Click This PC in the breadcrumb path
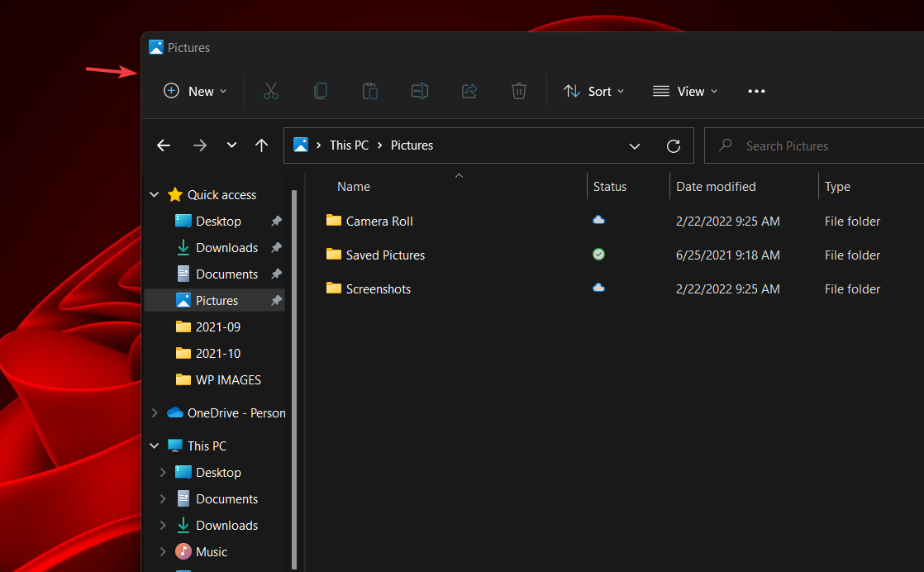Image resolution: width=924 pixels, height=572 pixels. pos(349,145)
